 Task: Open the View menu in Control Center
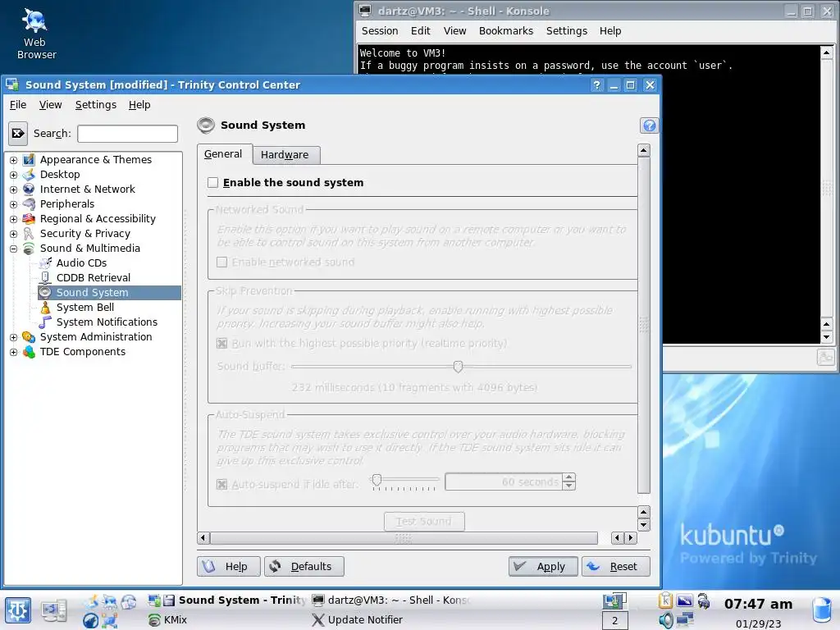[50, 104]
